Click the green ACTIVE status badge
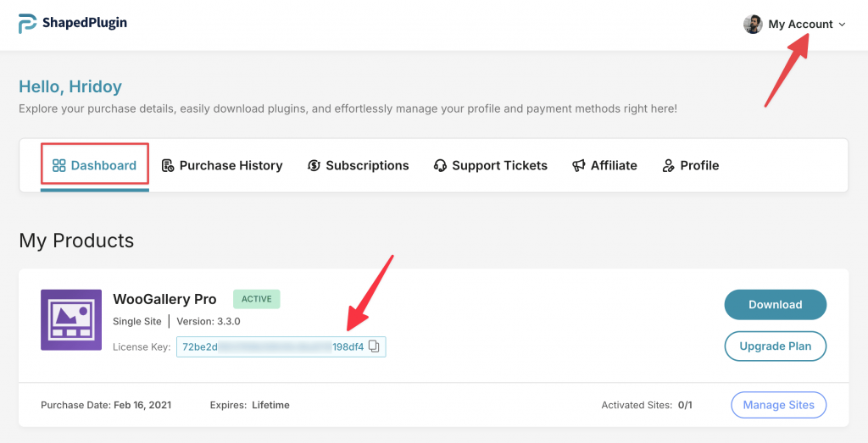The height and width of the screenshot is (443, 868). click(256, 299)
